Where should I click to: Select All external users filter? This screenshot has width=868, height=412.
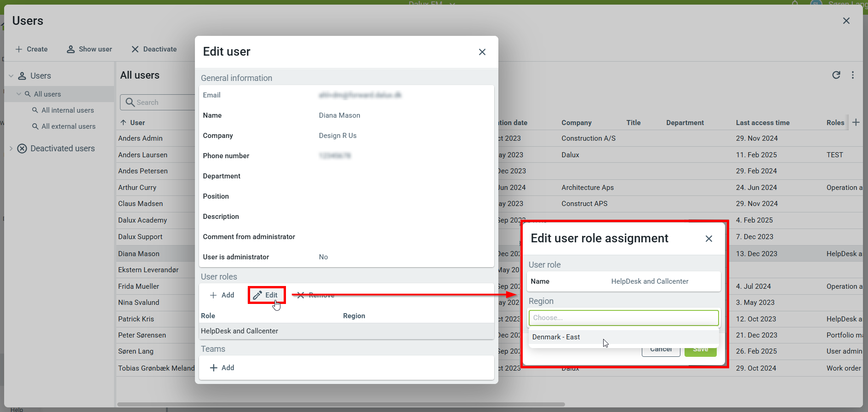point(68,126)
